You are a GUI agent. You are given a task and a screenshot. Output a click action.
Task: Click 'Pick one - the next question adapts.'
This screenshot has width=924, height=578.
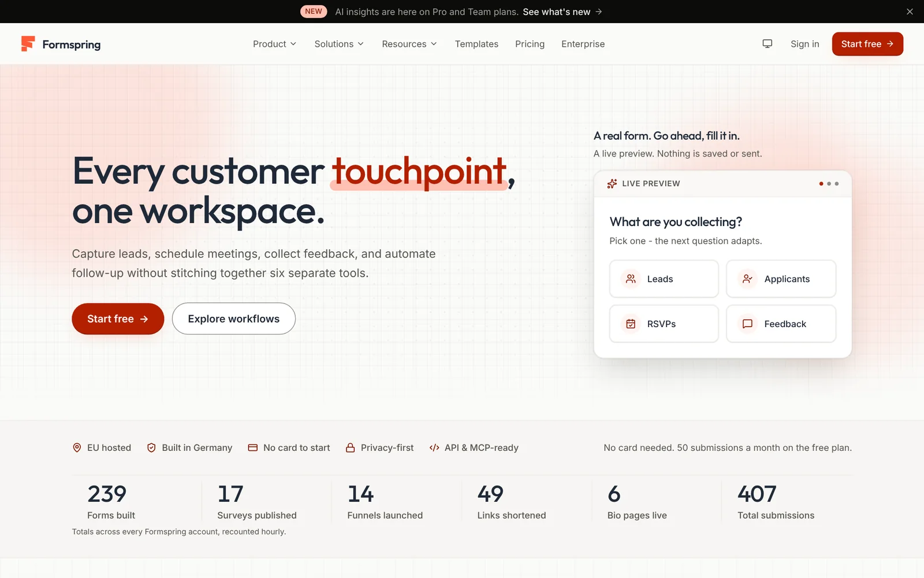(685, 241)
